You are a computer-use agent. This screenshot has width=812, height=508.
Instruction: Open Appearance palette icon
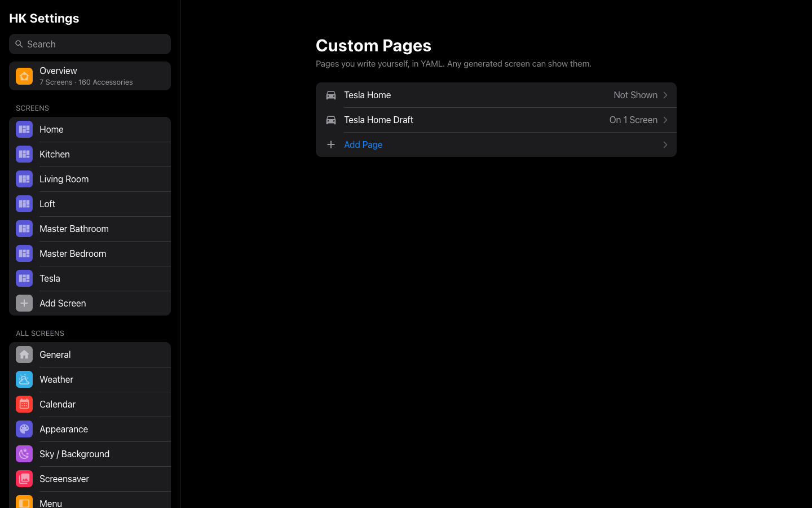coord(24,429)
